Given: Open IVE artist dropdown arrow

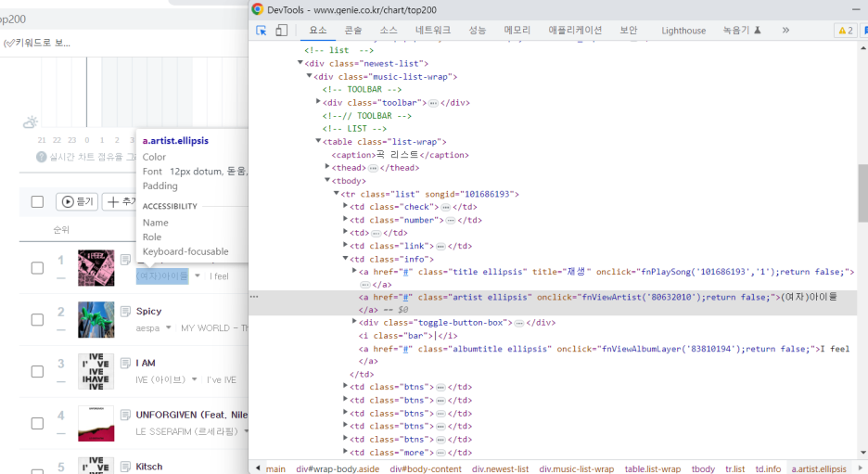Looking at the screenshot, I should (195, 380).
